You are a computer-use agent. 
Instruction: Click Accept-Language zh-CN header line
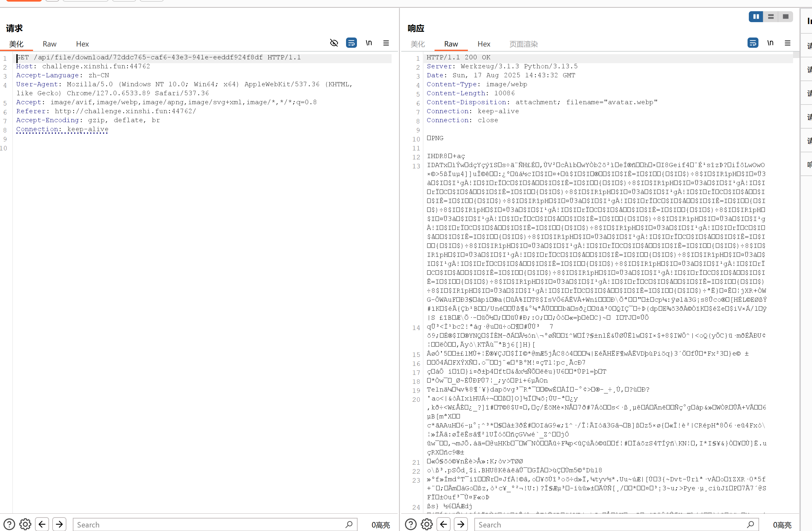click(x=63, y=75)
